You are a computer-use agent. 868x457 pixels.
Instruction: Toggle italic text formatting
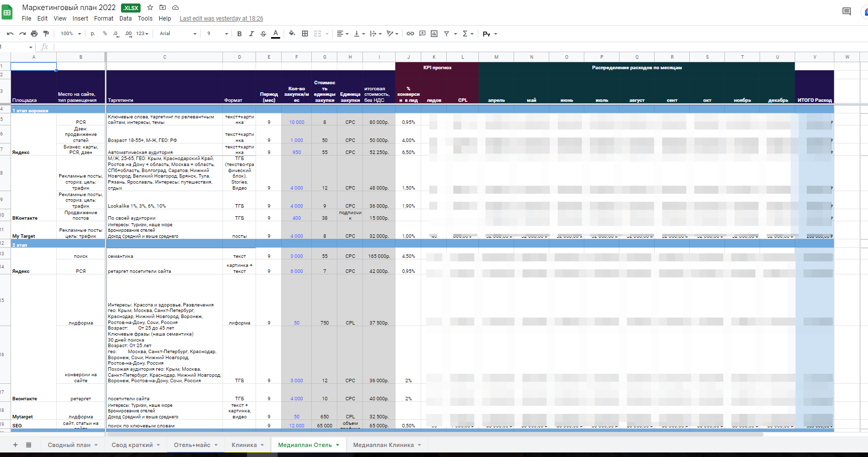click(x=252, y=34)
